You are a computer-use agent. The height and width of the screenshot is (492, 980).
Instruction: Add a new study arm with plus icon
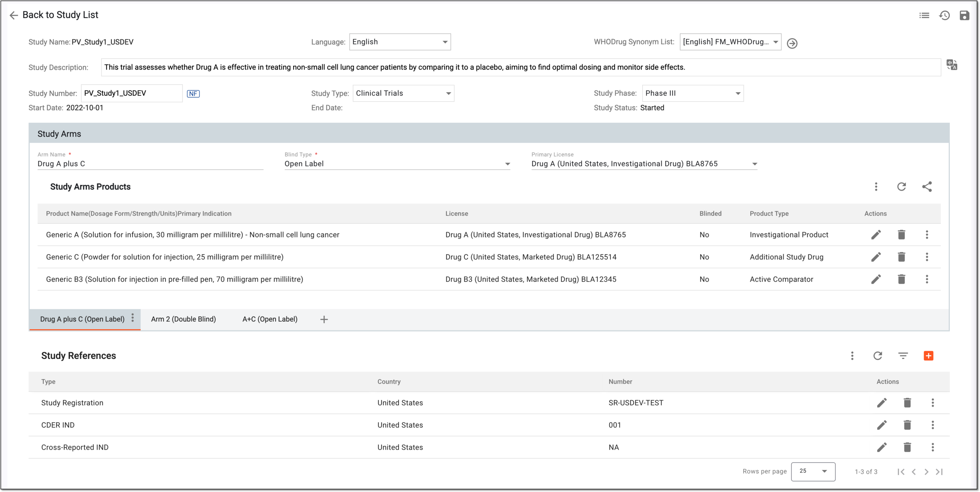click(x=324, y=319)
